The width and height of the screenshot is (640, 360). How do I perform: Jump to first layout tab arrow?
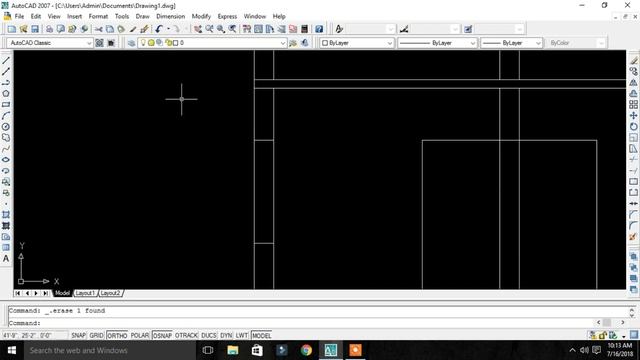tap(18, 293)
